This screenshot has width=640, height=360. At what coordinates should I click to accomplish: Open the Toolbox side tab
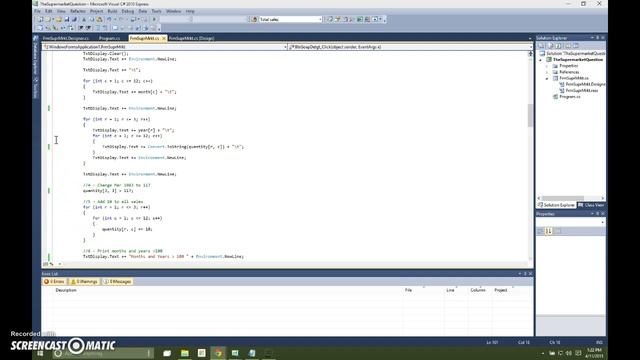point(36,89)
